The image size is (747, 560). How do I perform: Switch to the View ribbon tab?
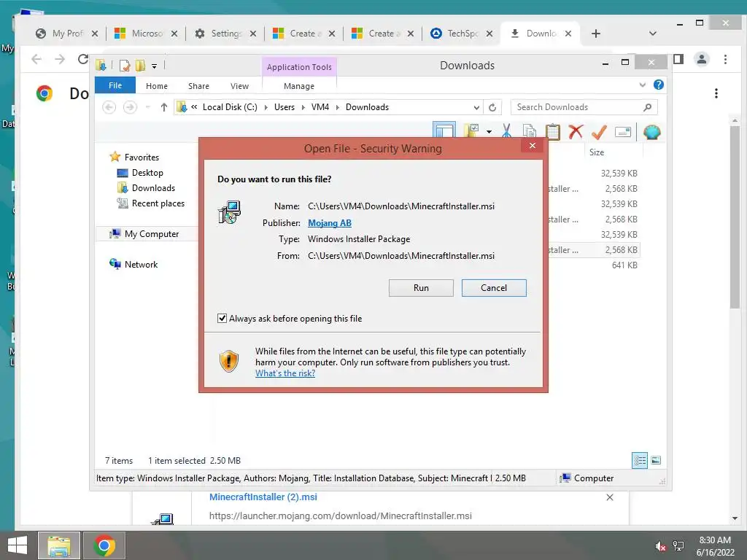pyautogui.click(x=239, y=86)
